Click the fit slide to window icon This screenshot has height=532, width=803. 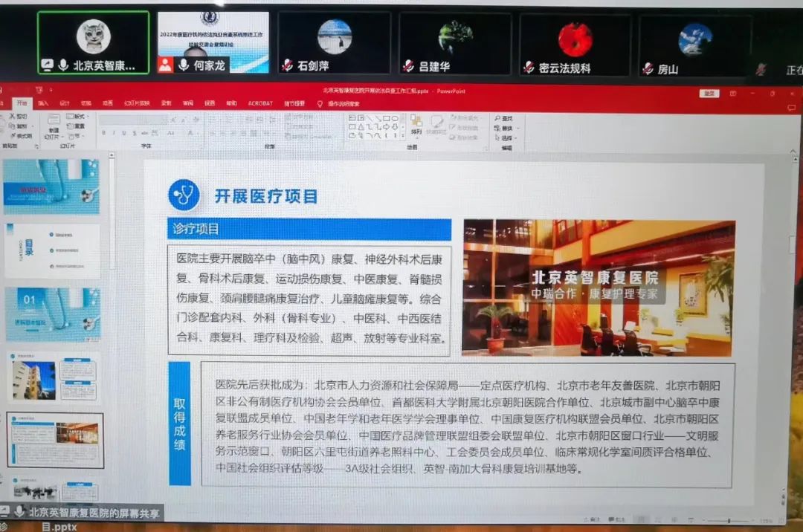click(x=781, y=521)
